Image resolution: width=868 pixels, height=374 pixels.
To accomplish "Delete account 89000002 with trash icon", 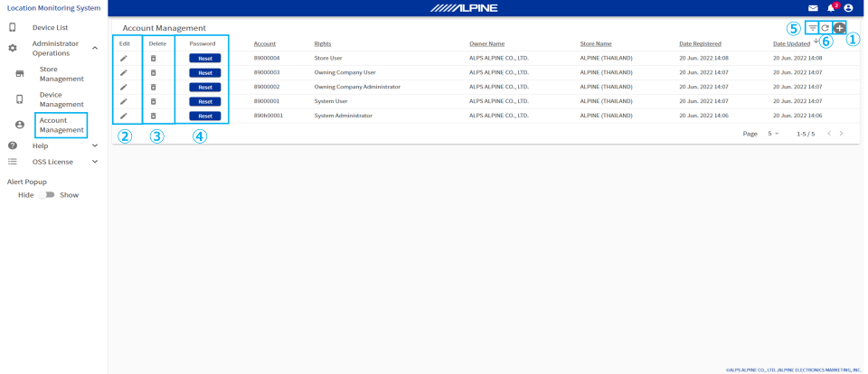I will [154, 87].
